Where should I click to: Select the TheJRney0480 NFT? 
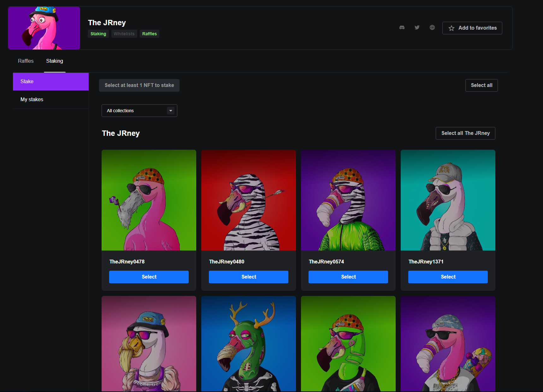coord(249,277)
